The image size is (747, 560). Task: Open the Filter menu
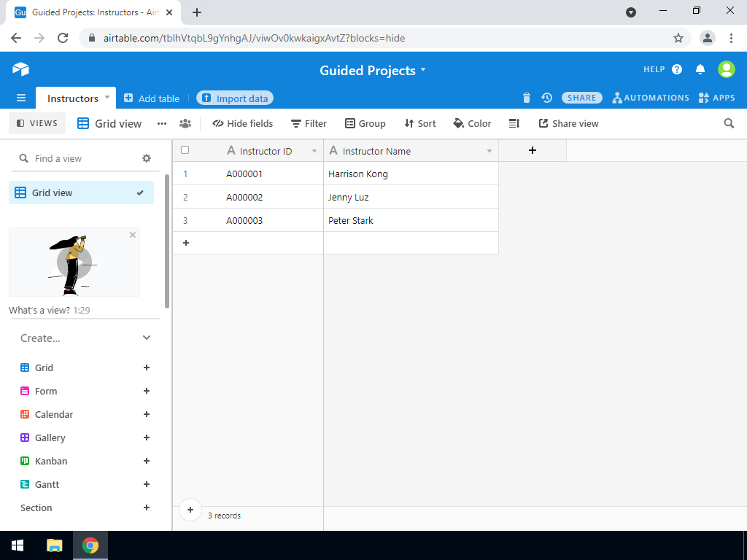click(x=309, y=123)
